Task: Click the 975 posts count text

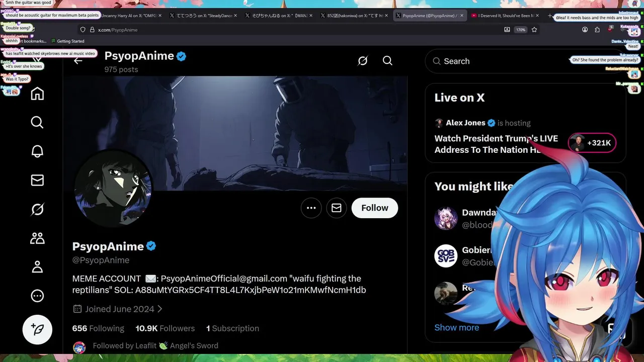Action: coord(121,69)
